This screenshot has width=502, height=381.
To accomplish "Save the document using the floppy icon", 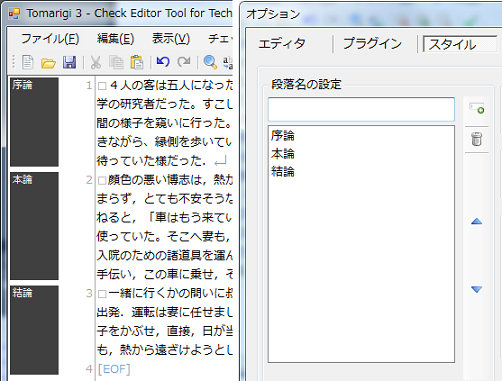I will click(69, 62).
